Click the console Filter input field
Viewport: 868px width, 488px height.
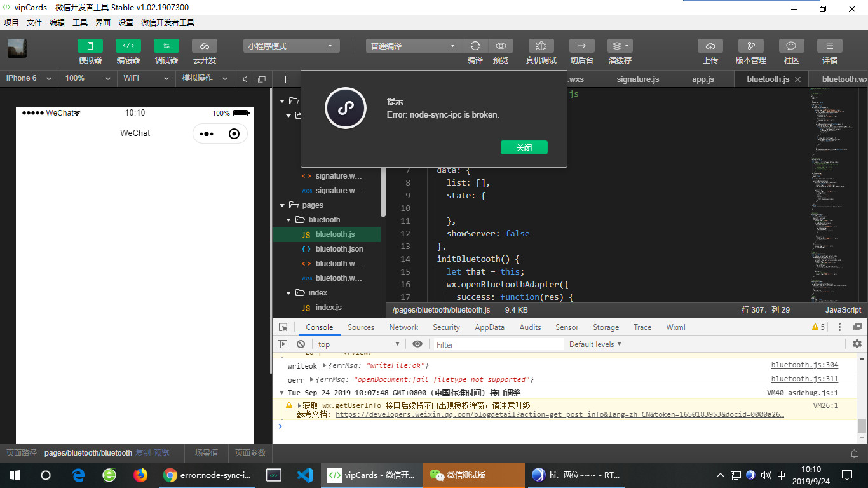pos(499,344)
